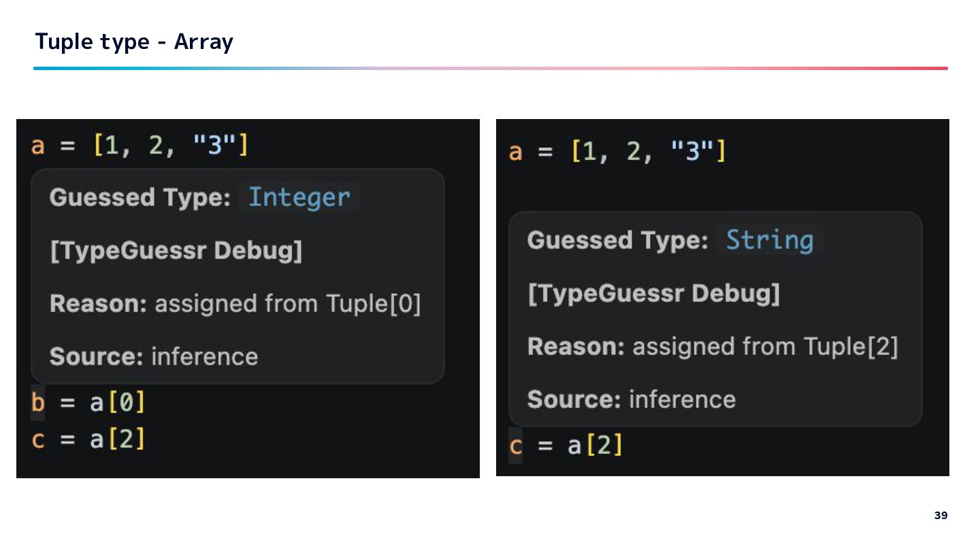Select "Source: inference" in the String tooltip
980x551 pixels.
(632, 399)
